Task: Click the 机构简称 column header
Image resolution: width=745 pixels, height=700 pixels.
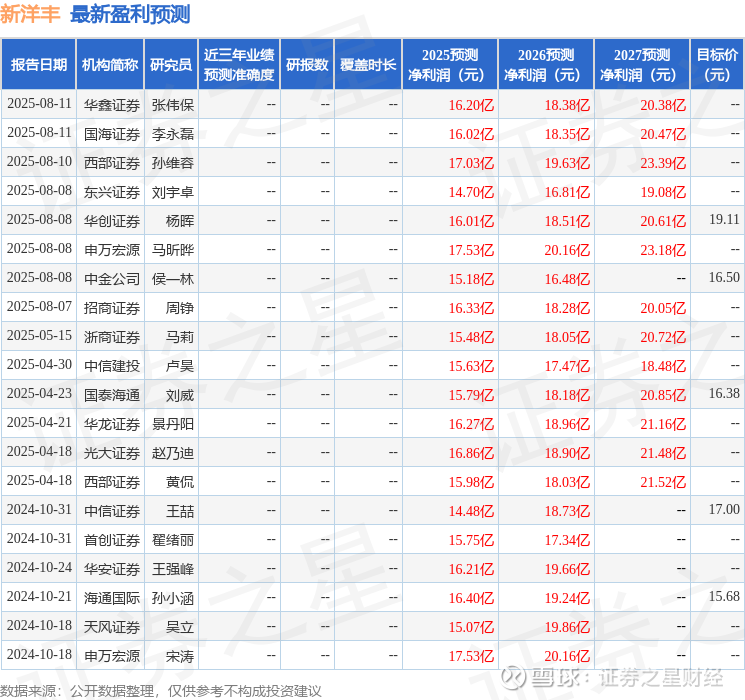Action: pos(110,65)
